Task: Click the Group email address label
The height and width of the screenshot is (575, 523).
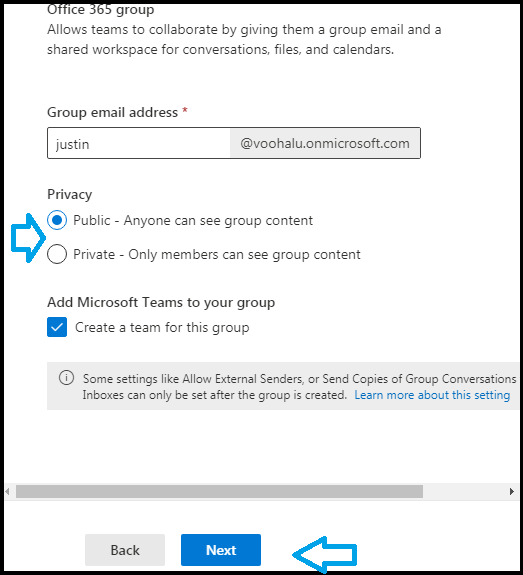Action: 112,112
